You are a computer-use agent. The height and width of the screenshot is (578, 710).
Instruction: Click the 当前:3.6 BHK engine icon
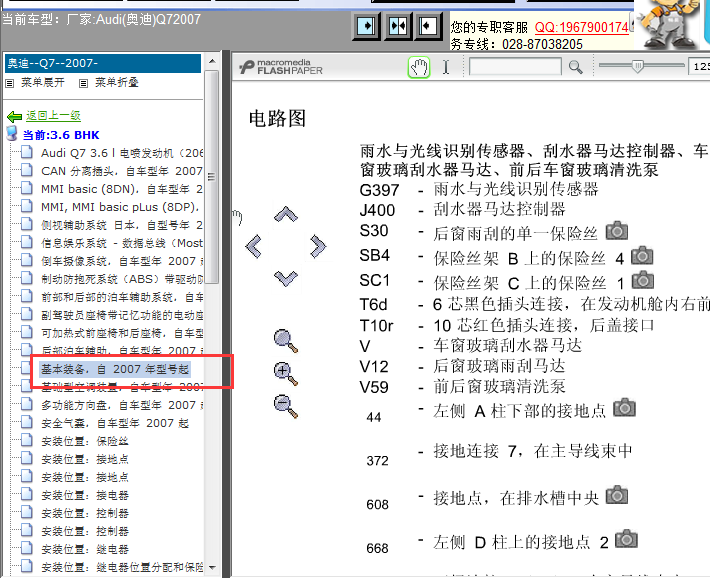point(12,134)
